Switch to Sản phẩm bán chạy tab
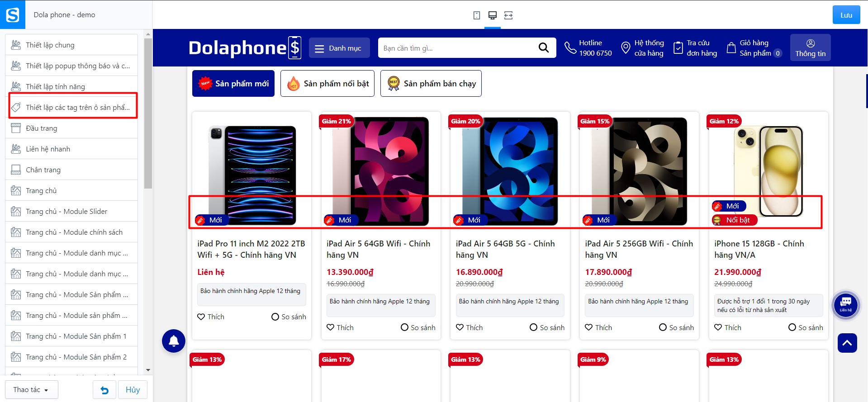868x402 pixels. click(x=431, y=83)
